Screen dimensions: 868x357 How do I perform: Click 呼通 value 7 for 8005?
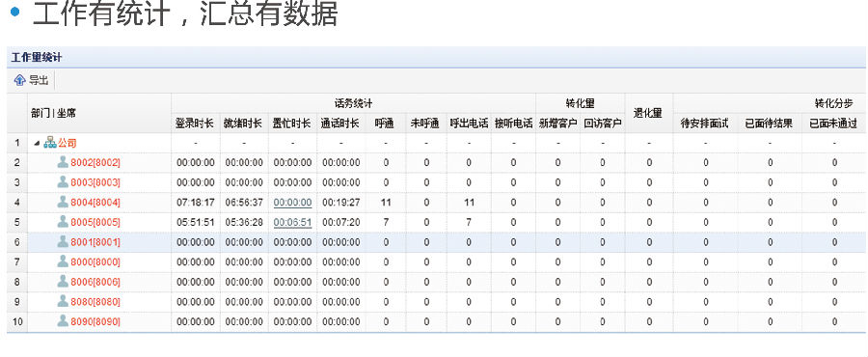point(386,223)
